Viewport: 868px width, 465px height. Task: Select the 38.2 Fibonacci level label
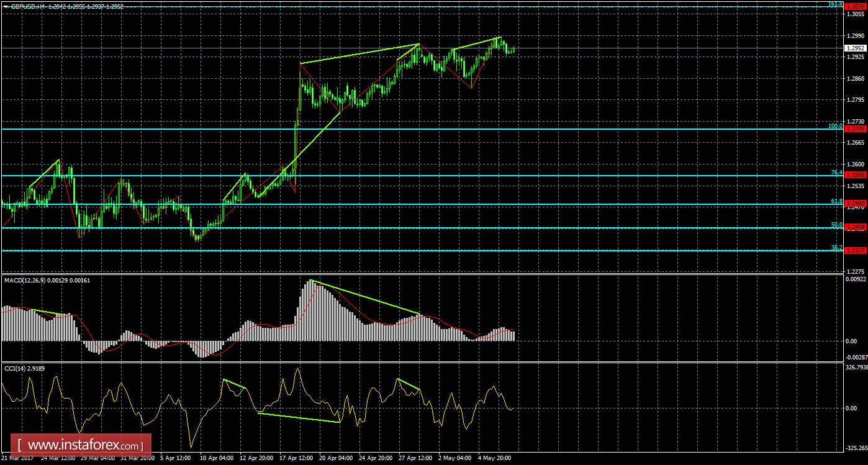(836, 248)
